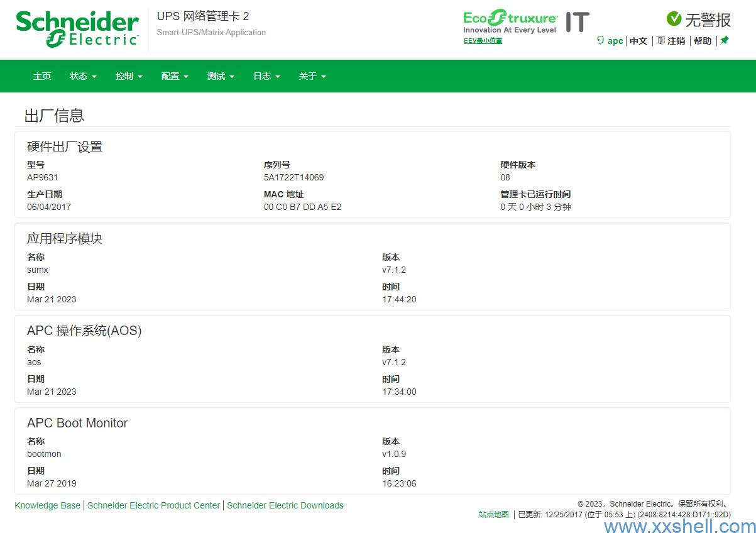
Task: Click the EcoStruxure IT logo
Action: tap(525, 22)
